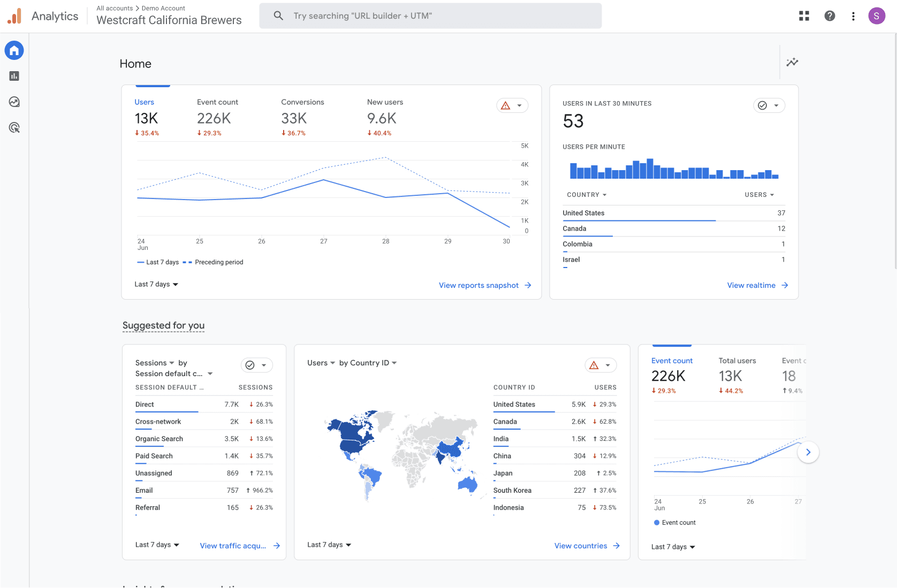
Task: Click United States row in realtime table
Action: coord(674,213)
